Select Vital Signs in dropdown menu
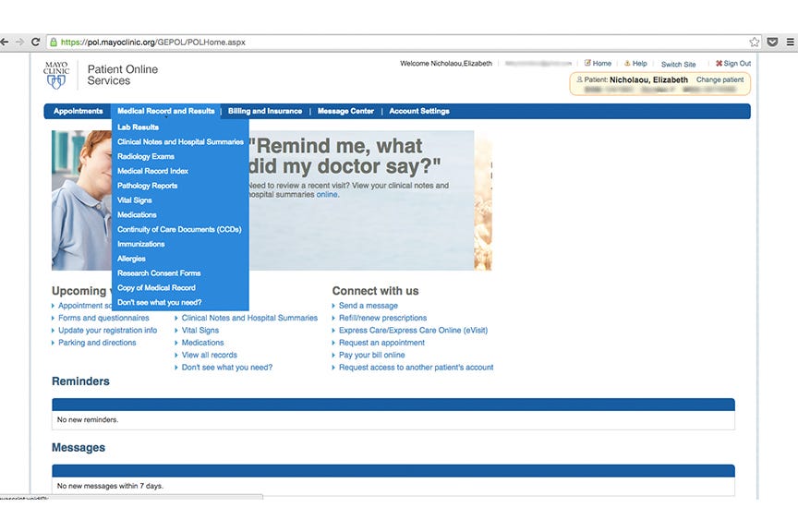 click(134, 200)
